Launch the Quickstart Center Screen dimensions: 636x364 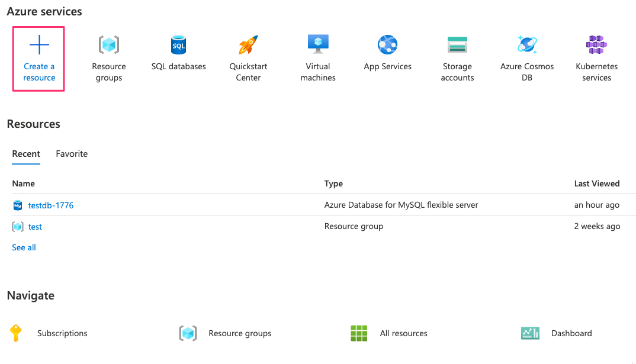pyautogui.click(x=248, y=57)
